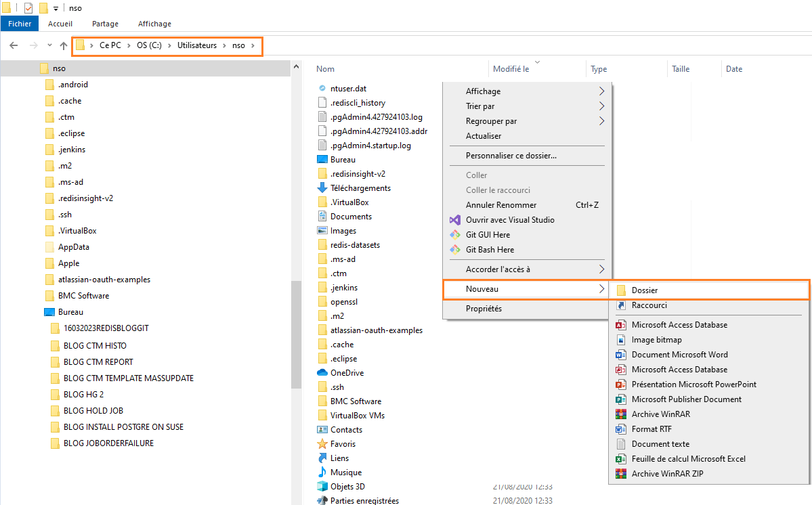Open the Partage ribbon tab
812x505 pixels.
tap(105, 24)
